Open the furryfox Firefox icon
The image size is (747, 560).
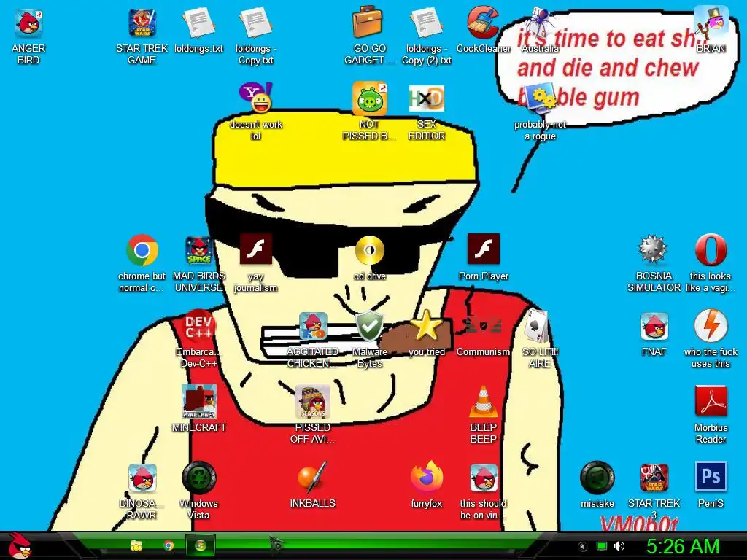tap(426, 476)
